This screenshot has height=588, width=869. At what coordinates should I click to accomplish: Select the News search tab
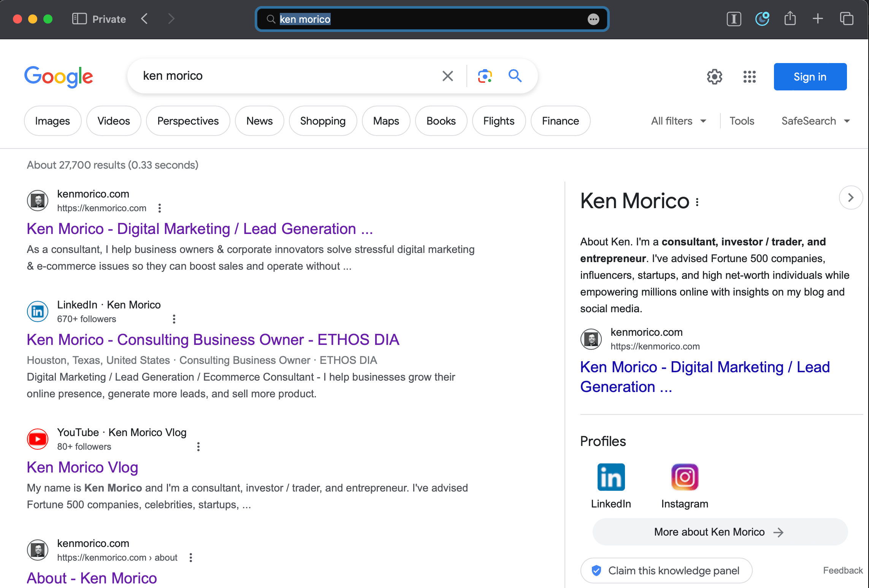[x=259, y=120]
